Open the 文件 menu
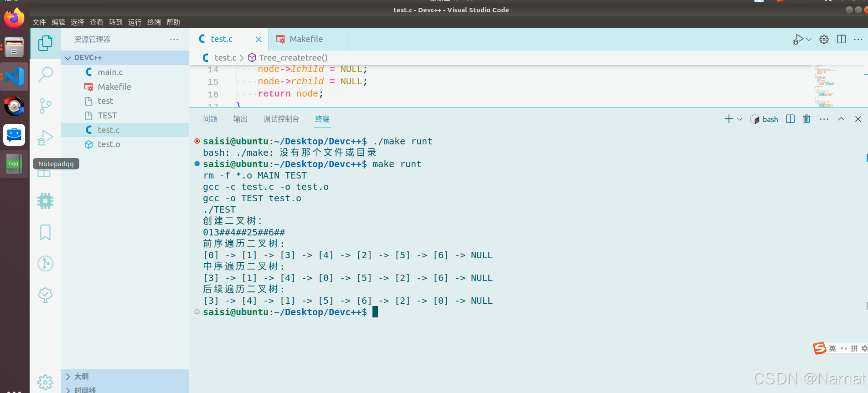This screenshot has width=868, height=393. [x=39, y=22]
